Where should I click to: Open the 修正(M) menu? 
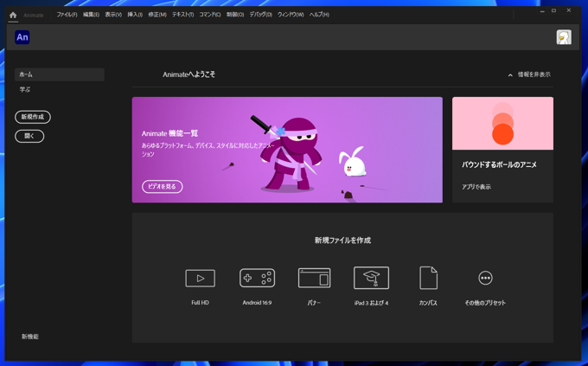point(157,15)
